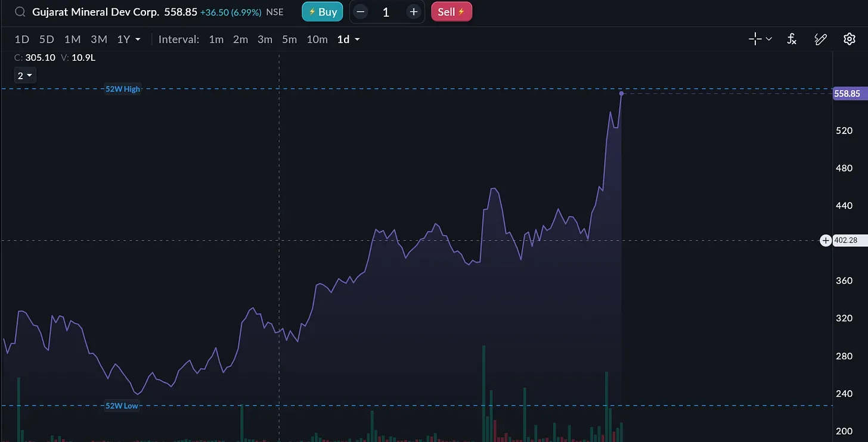Image resolution: width=868 pixels, height=442 pixels.
Task: Expand the indicator count 2 dropdown
Action: 24,76
